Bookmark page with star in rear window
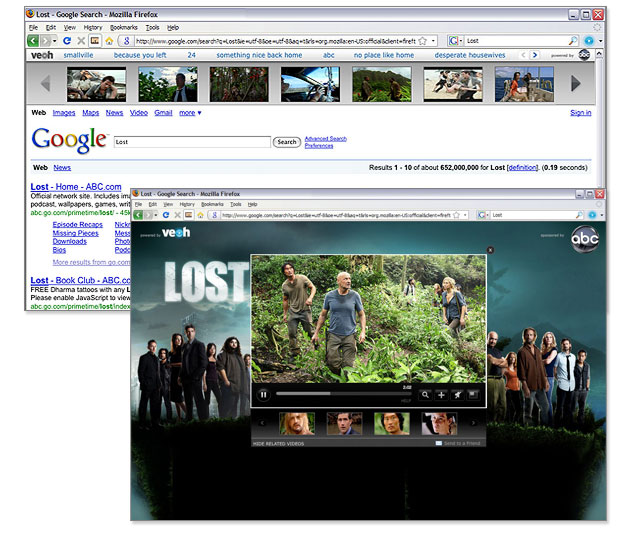Viewport: 623px width, 558px height. pos(423,41)
